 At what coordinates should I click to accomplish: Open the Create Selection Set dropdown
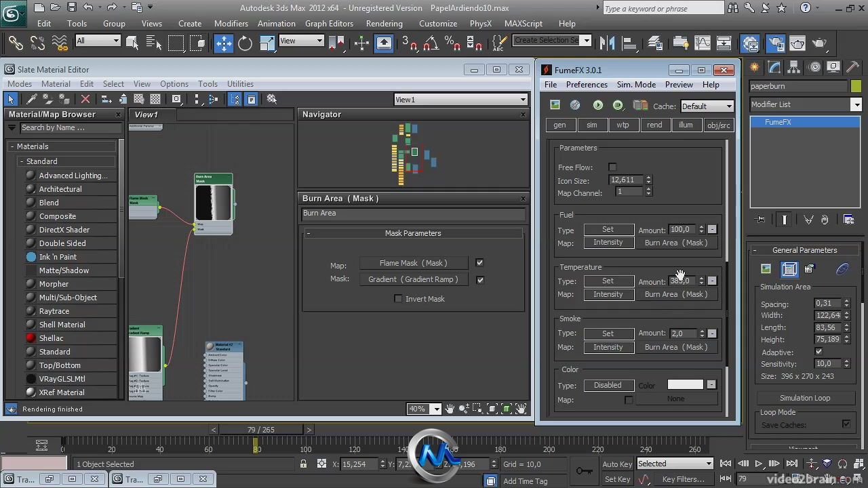552,40
